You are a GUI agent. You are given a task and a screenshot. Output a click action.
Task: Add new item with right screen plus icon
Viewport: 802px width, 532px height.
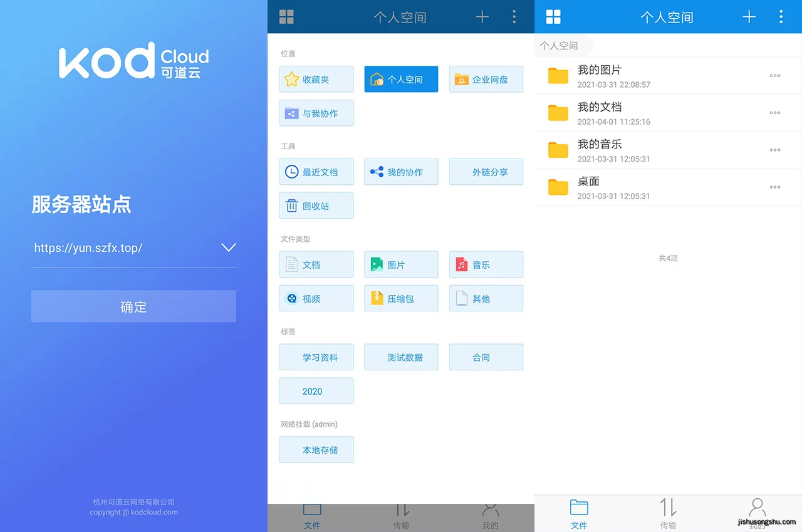click(x=749, y=17)
